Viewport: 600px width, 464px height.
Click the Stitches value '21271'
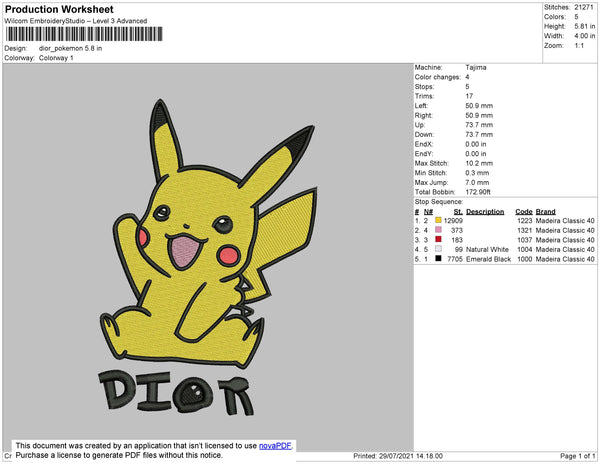click(x=584, y=7)
